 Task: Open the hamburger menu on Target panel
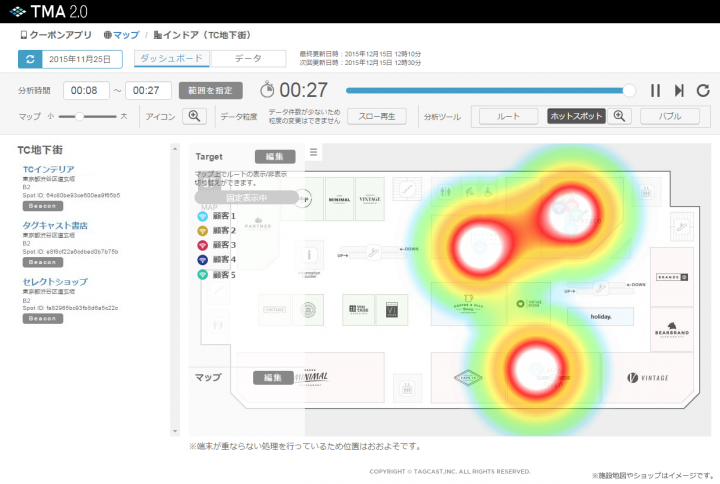click(314, 152)
